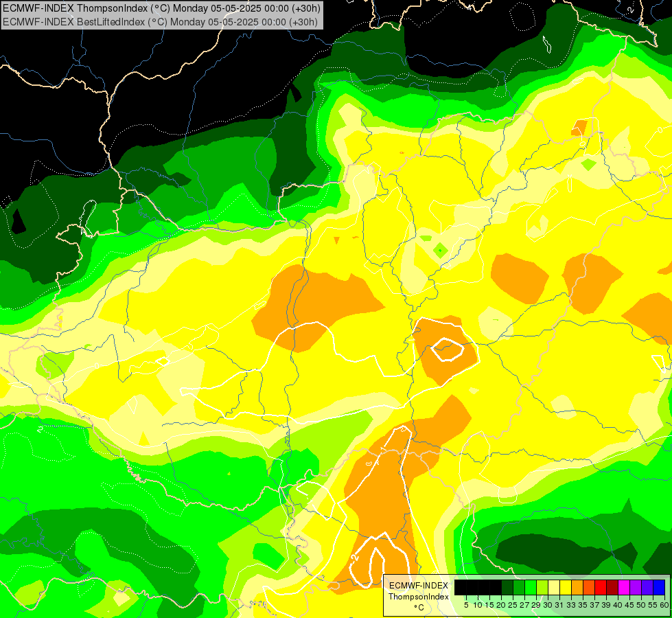
Task: Select the magenta 40–45 legend swatch
Action: [x=624, y=587]
